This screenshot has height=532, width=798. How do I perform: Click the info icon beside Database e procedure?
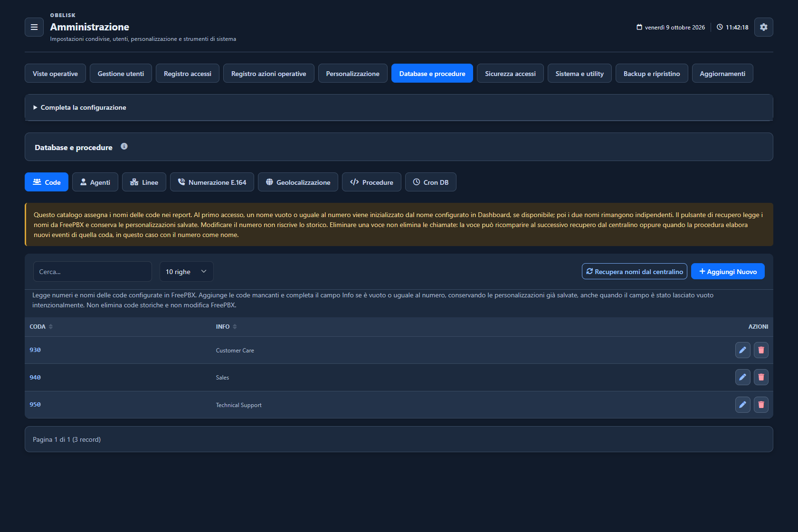pos(124,146)
